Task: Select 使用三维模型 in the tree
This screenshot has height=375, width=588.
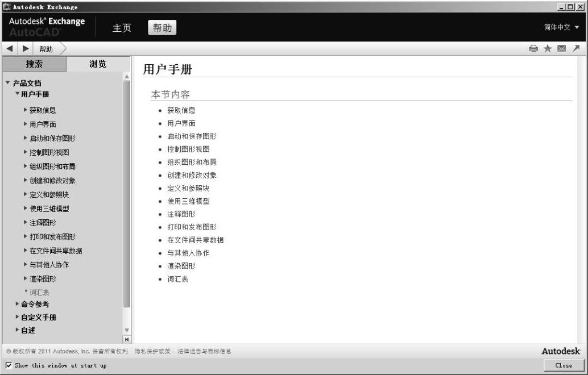Action: click(x=49, y=209)
